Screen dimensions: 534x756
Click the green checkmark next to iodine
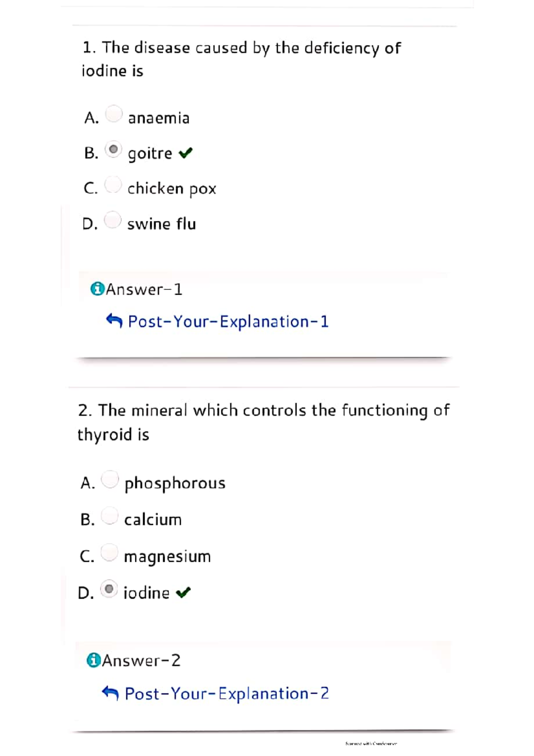pos(184,592)
